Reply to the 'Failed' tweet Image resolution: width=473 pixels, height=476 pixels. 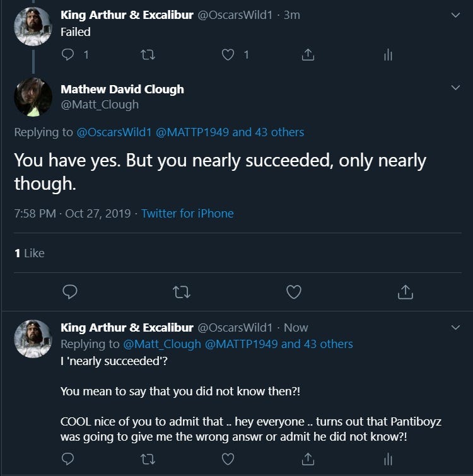tap(68, 55)
